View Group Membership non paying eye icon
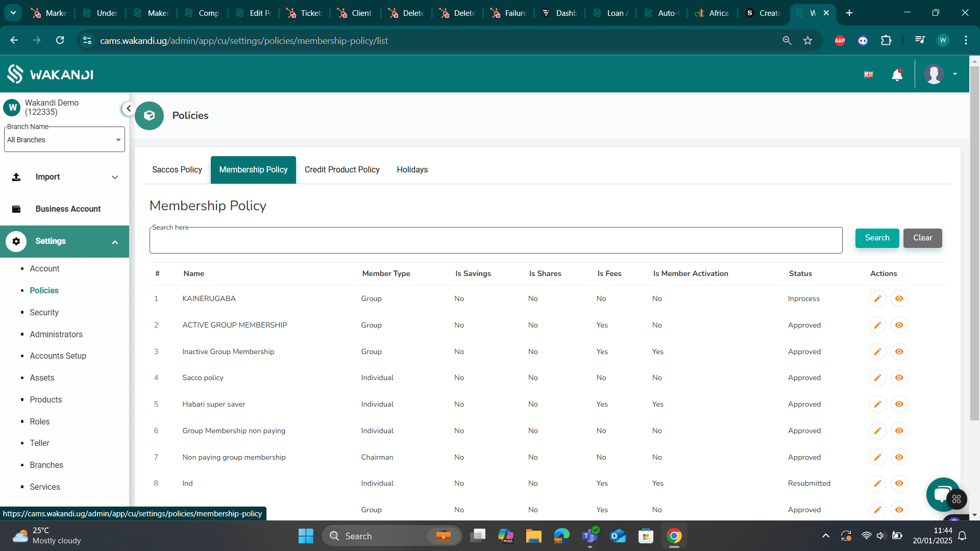 [899, 431]
